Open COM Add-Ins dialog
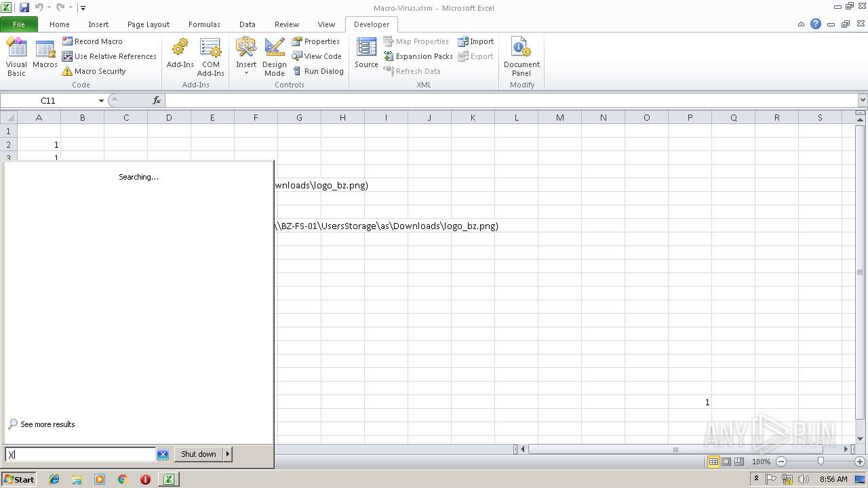868x488 pixels. tap(211, 57)
